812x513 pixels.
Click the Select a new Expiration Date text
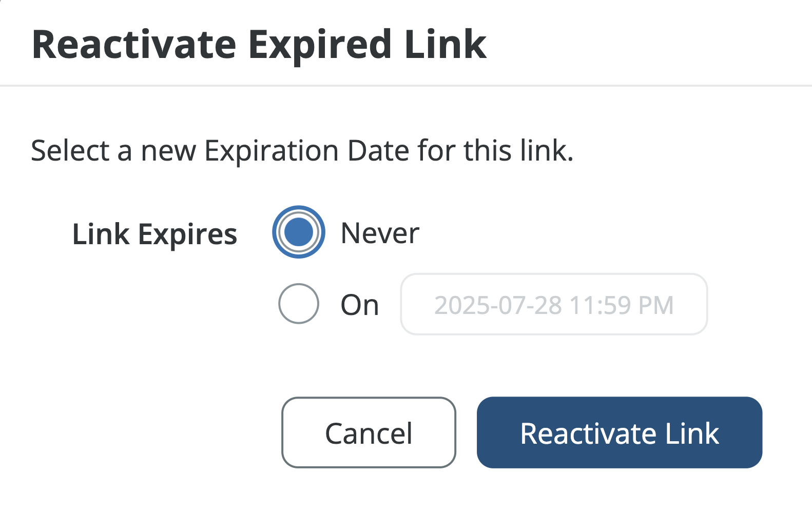click(x=302, y=151)
